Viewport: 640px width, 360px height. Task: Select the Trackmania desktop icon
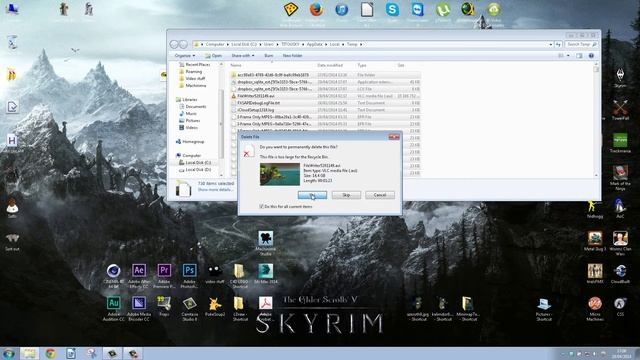tap(620, 140)
